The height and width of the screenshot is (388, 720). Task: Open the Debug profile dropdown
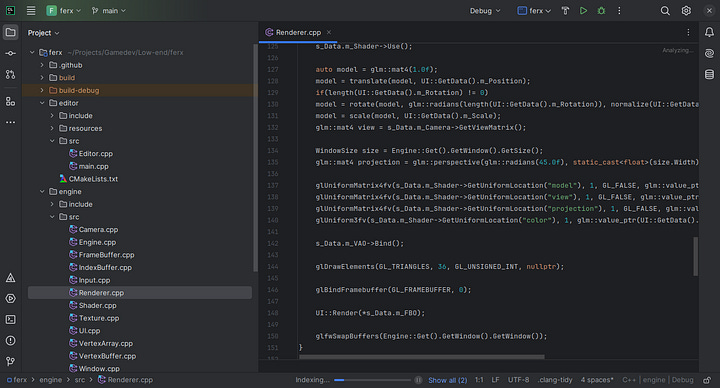tap(485, 11)
